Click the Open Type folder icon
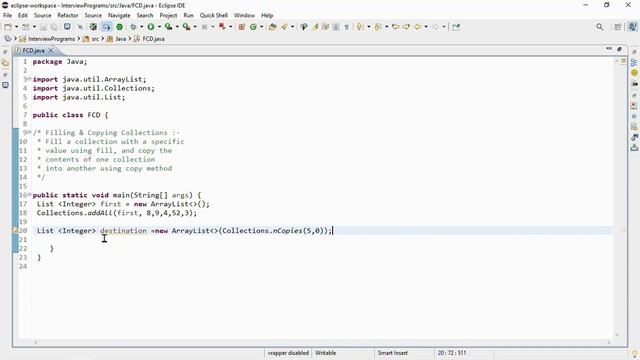 tap(272, 27)
